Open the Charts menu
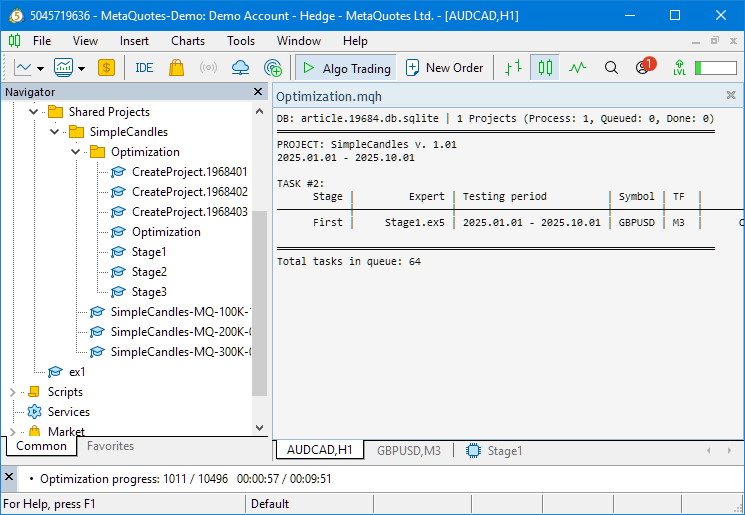The width and height of the screenshot is (745, 515). [x=188, y=41]
